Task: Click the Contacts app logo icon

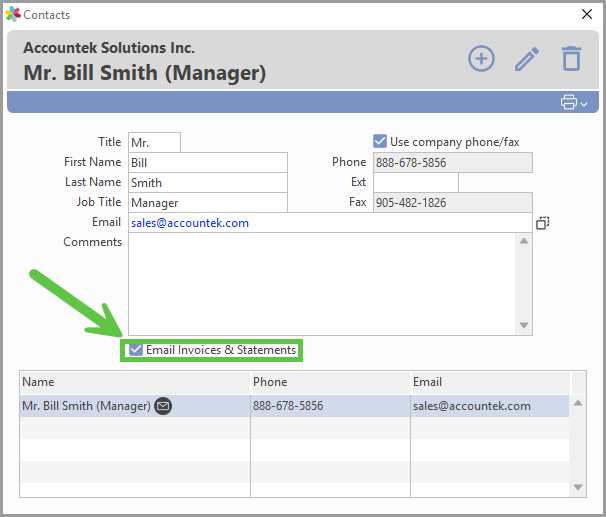Action: (13, 14)
